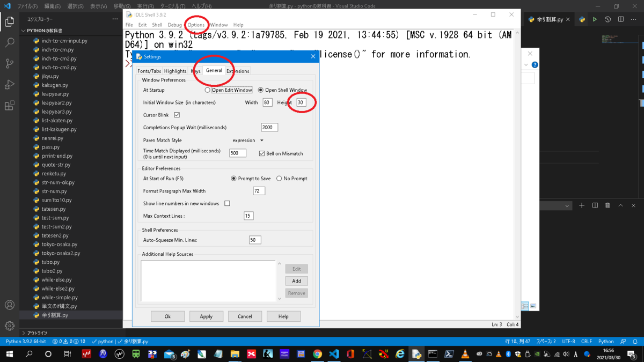Open the Fonts/Tabs settings tab
This screenshot has height=362, width=644.
tap(149, 71)
